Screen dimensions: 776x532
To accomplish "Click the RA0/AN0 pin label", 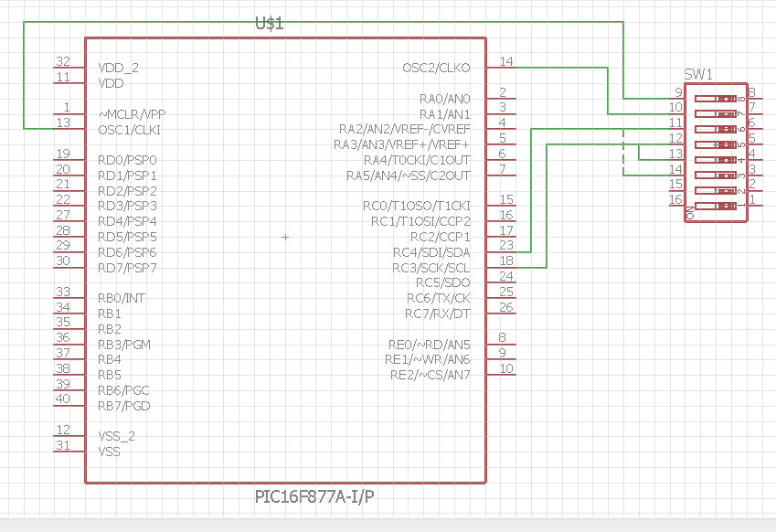I will tap(444, 99).
